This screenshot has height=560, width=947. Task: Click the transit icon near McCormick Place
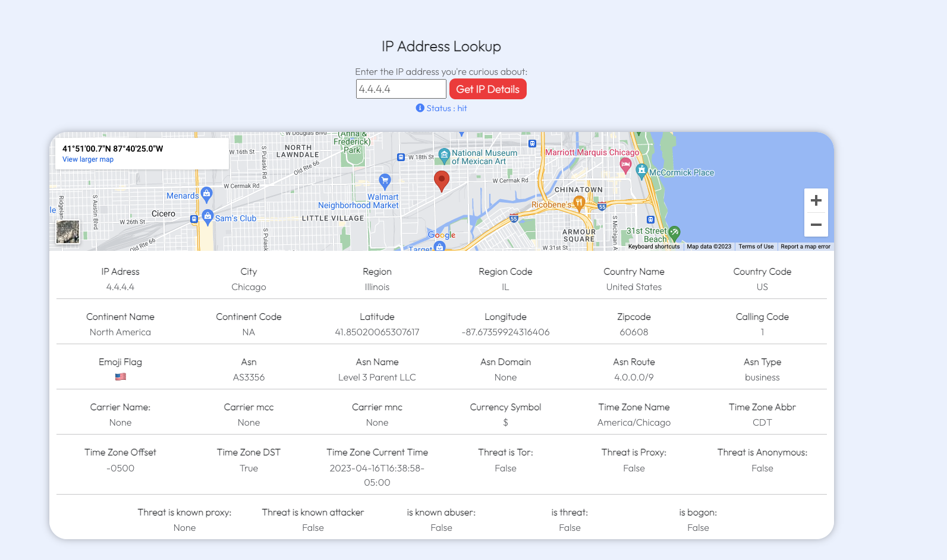(x=650, y=220)
